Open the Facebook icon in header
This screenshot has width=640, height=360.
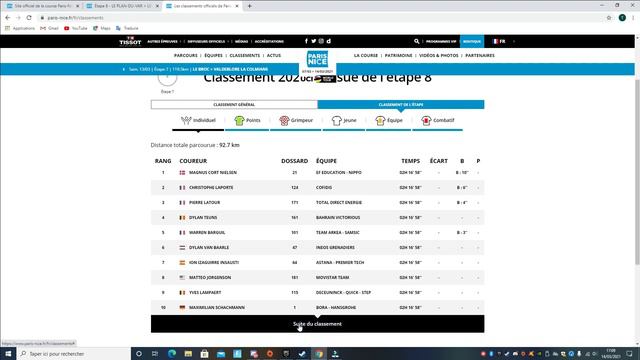[x=306, y=41]
